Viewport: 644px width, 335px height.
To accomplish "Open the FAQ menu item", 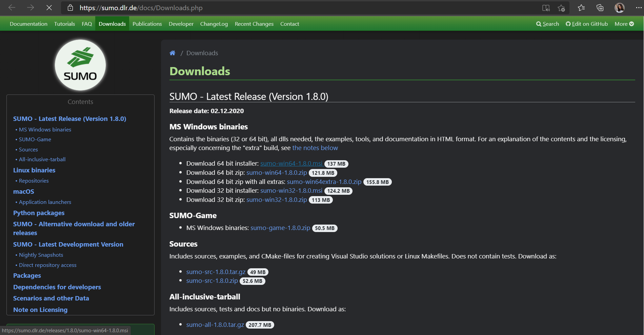I will (87, 24).
